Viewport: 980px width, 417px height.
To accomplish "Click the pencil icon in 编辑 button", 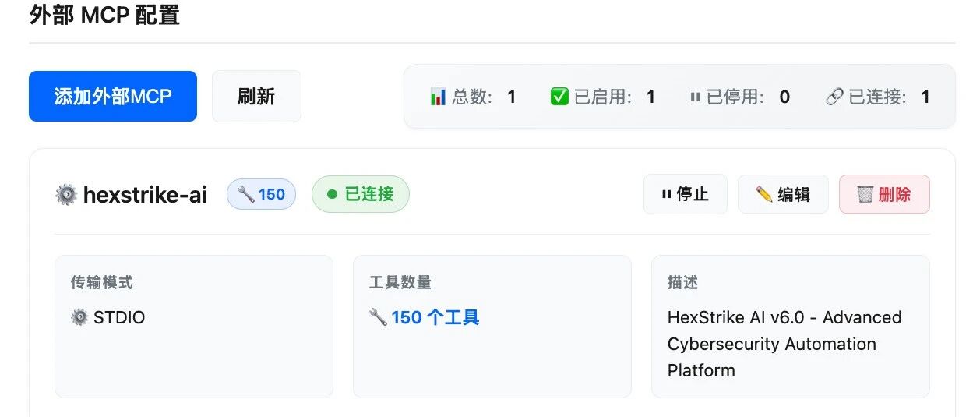I will [x=764, y=194].
